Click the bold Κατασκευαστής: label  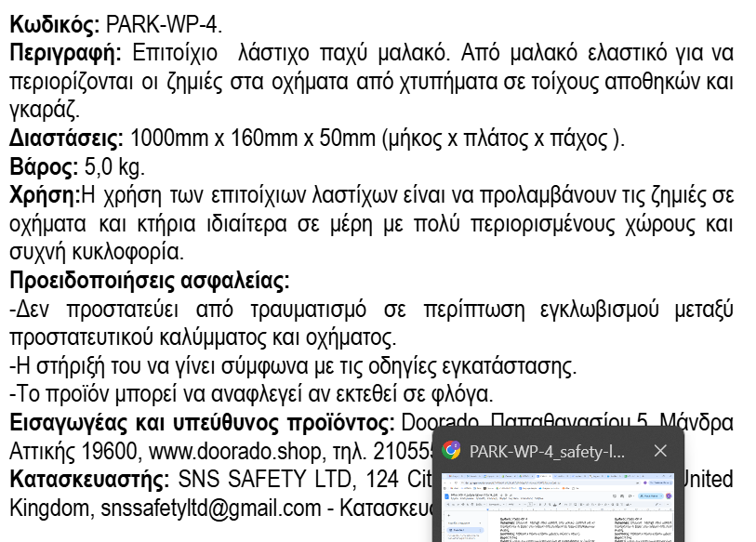[x=89, y=481]
